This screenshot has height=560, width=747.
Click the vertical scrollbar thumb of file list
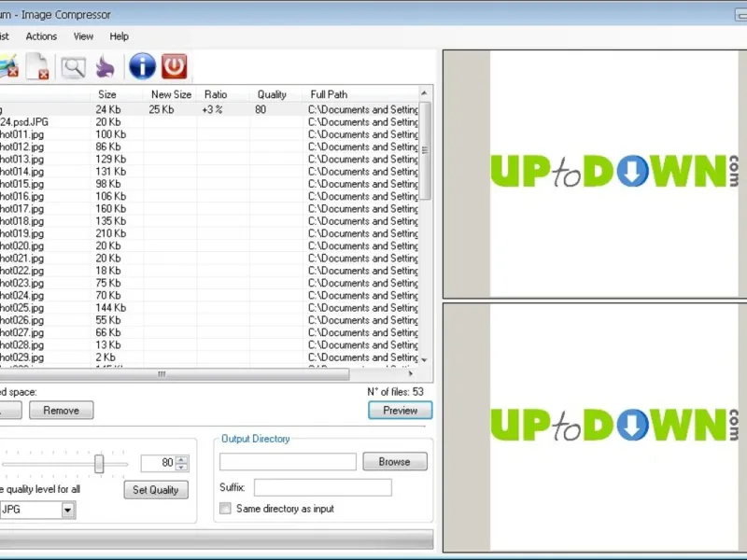[425, 150]
